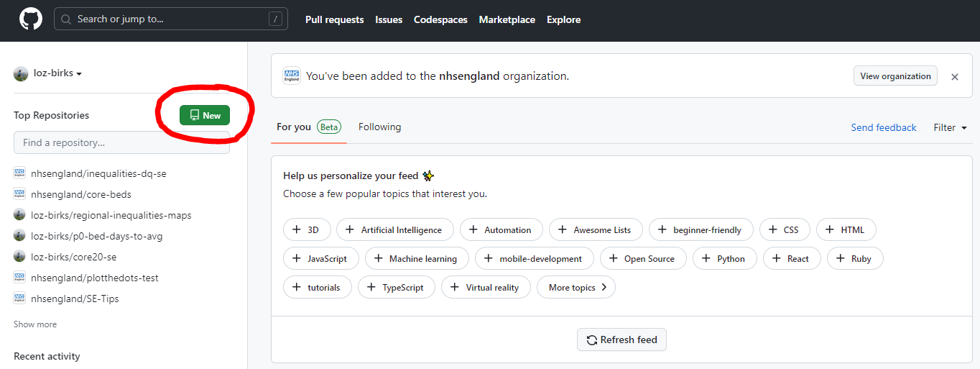Viewport: 980px width, 369px height.
Task: Add the React topic to feed
Action: [792, 259]
